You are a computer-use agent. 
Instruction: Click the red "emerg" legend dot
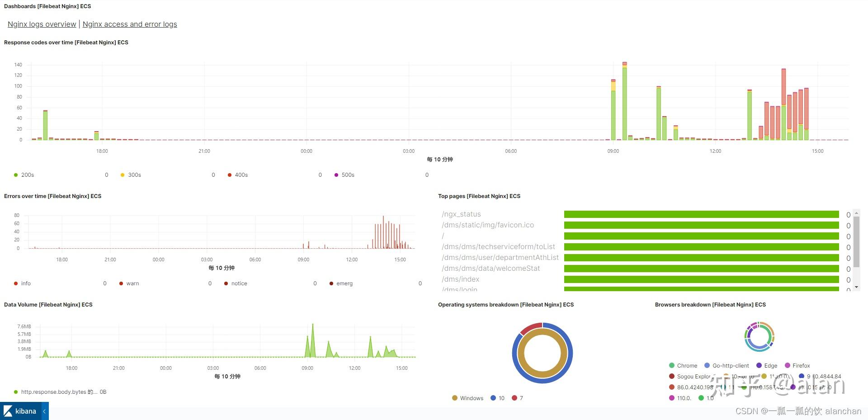(x=331, y=283)
